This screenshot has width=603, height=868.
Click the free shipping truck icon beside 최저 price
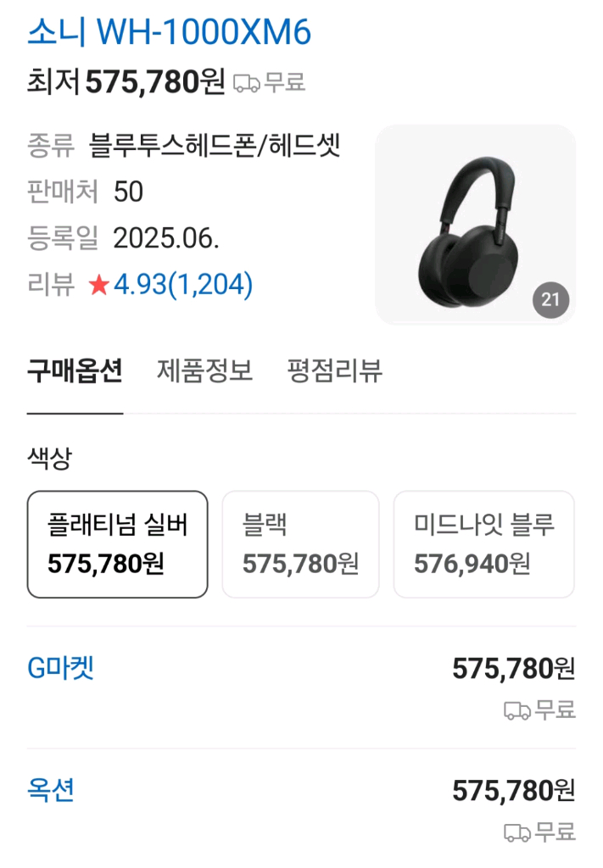tap(247, 83)
